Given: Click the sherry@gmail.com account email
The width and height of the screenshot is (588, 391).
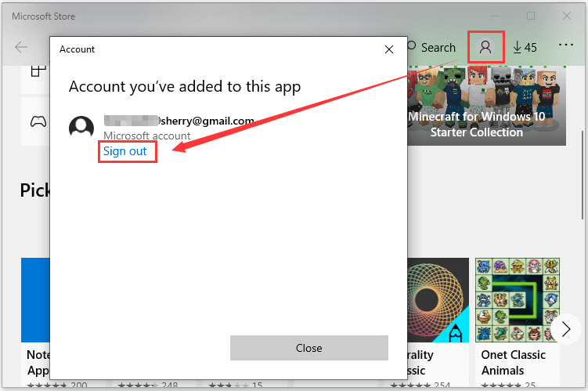Looking at the screenshot, I should pyautogui.click(x=179, y=121).
